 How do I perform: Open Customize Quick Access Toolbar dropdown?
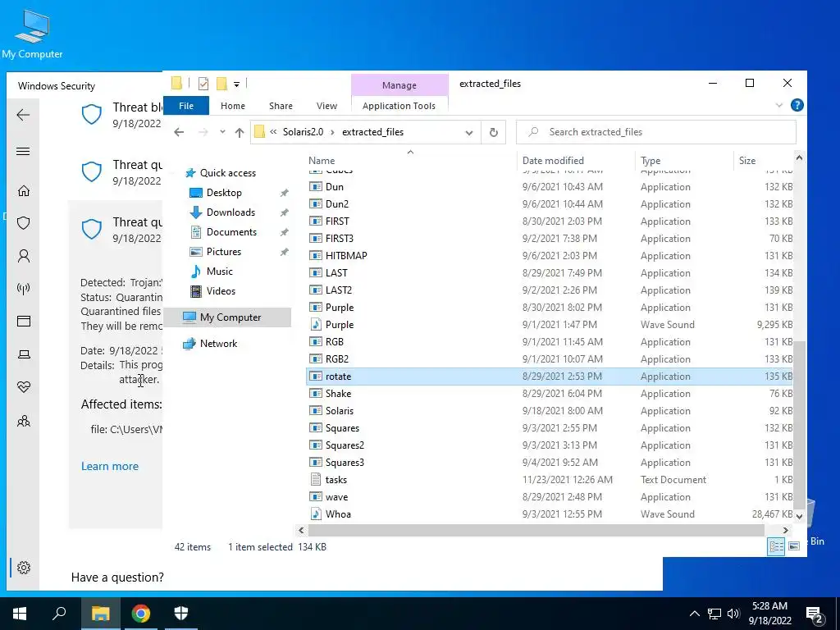coord(236,84)
